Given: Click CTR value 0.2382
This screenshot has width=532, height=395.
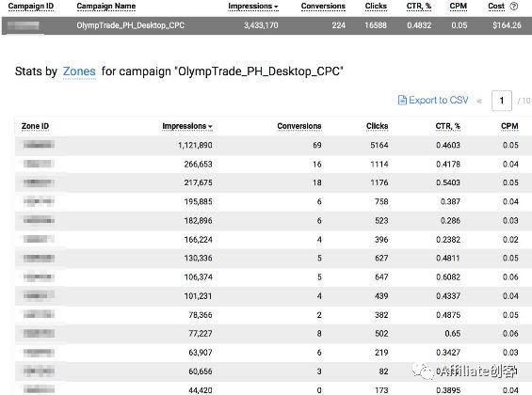Looking at the screenshot, I should pos(448,240).
